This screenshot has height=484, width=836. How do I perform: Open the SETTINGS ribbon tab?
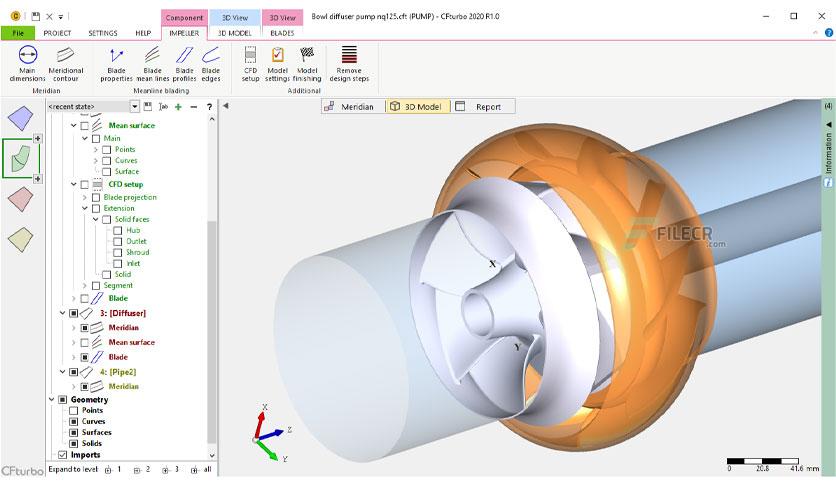click(103, 33)
